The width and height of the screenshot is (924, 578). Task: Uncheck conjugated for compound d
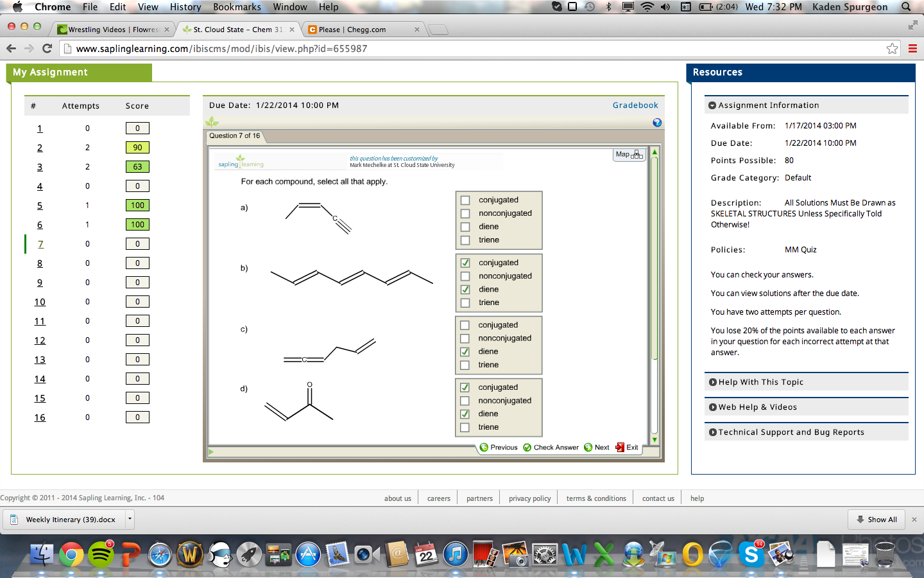(465, 387)
